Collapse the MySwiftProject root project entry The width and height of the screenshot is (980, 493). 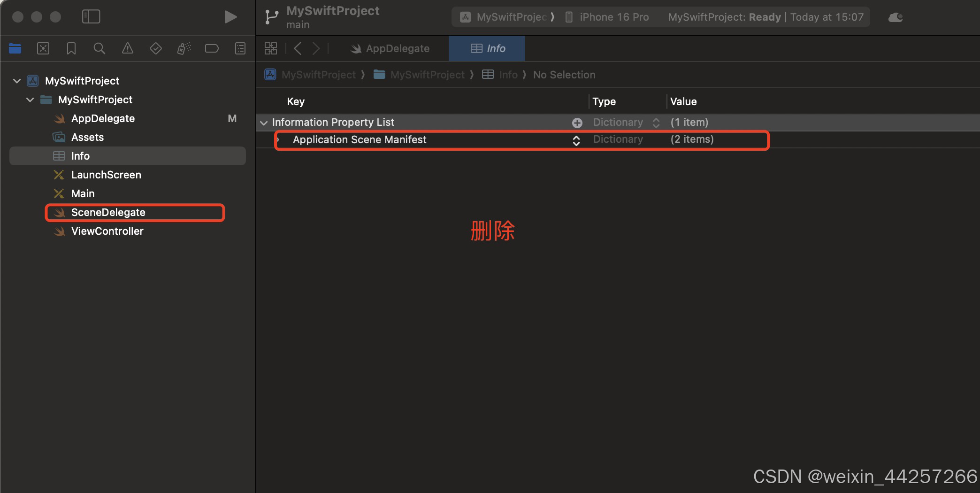click(x=16, y=81)
